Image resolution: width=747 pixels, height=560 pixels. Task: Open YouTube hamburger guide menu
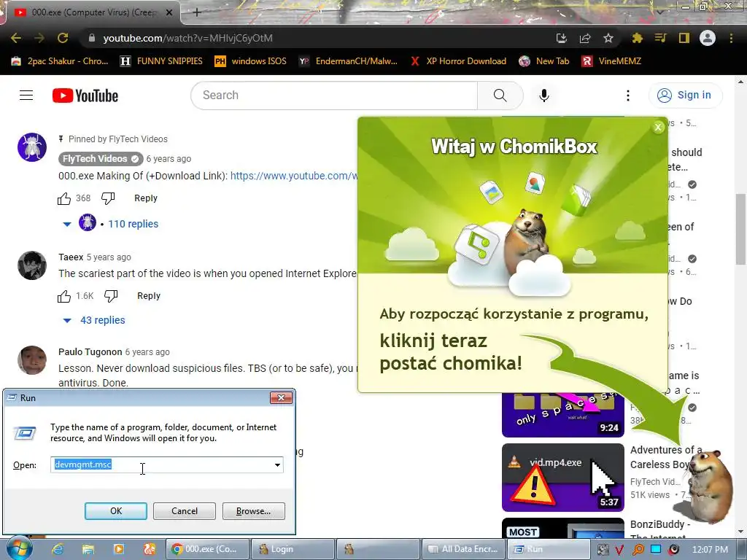[x=26, y=96]
